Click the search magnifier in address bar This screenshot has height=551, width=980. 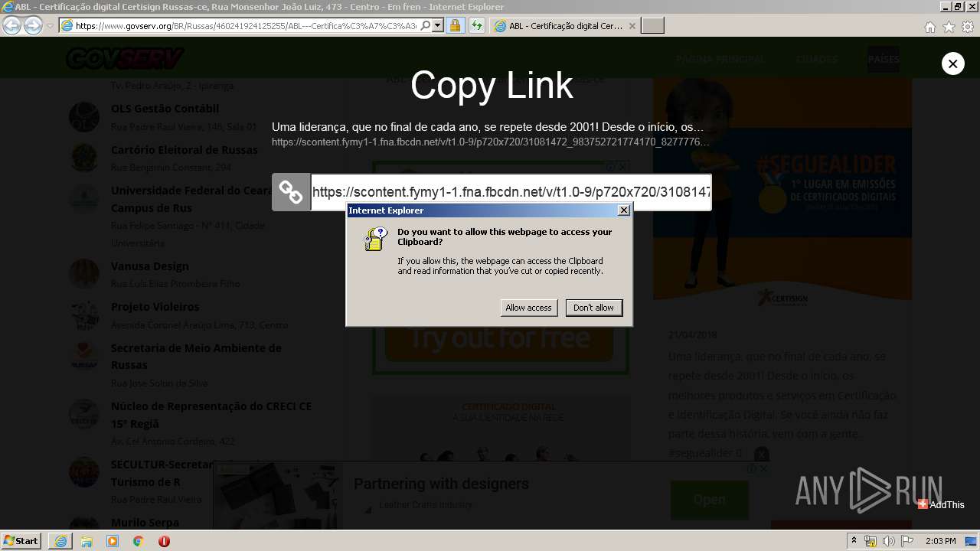tap(426, 26)
